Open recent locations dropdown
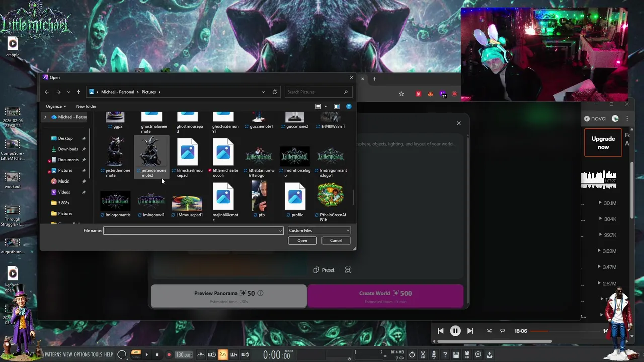 (68, 92)
